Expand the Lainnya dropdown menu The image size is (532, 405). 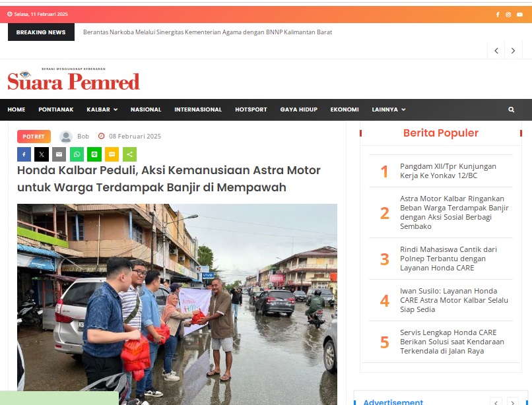tap(389, 109)
